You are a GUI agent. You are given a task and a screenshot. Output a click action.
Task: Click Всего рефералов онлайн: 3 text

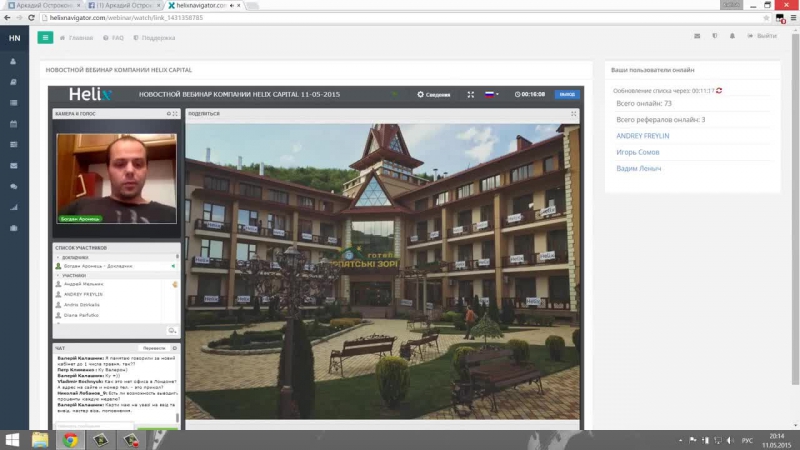[x=661, y=120]
